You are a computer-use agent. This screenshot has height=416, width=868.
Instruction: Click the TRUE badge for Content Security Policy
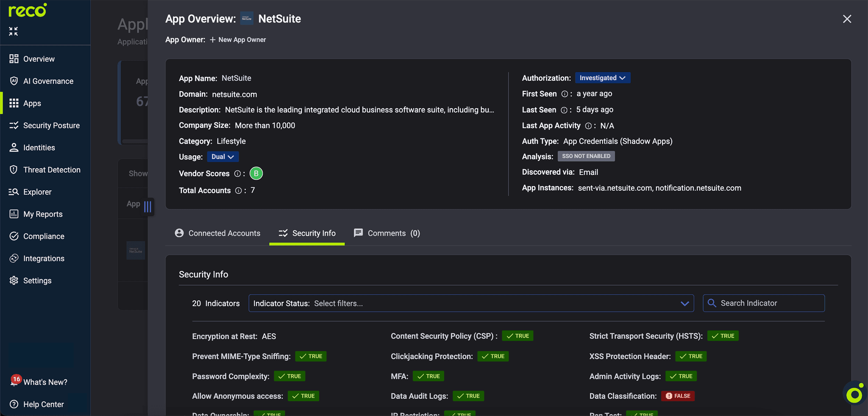coord(517,336)
